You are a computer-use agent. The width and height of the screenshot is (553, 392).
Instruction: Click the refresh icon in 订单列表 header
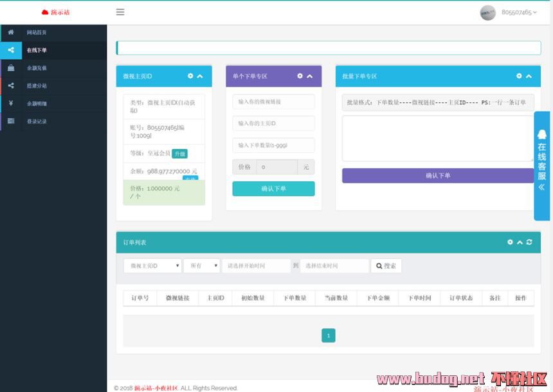pos(529,242)
